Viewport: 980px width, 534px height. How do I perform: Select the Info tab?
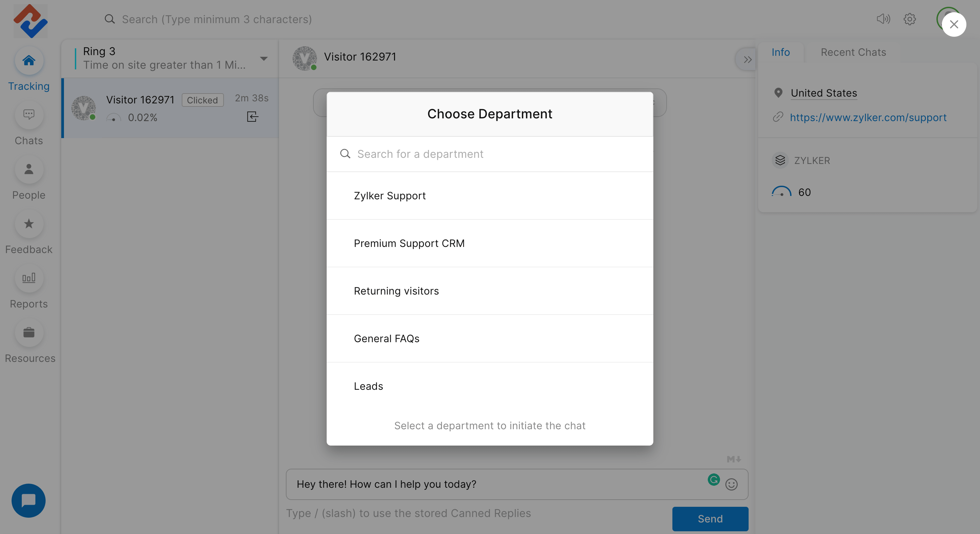(x=780, y=52)
